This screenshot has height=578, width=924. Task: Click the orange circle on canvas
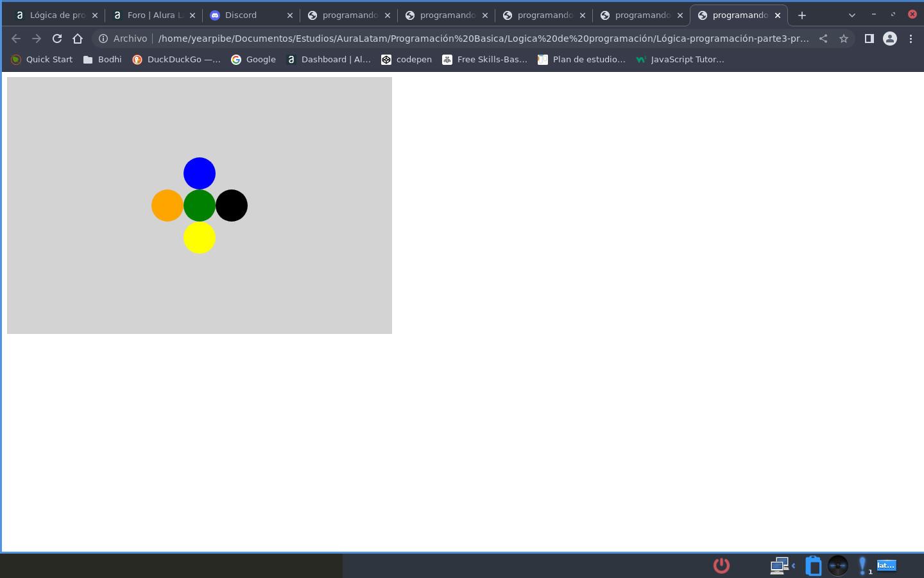(167, 206)
